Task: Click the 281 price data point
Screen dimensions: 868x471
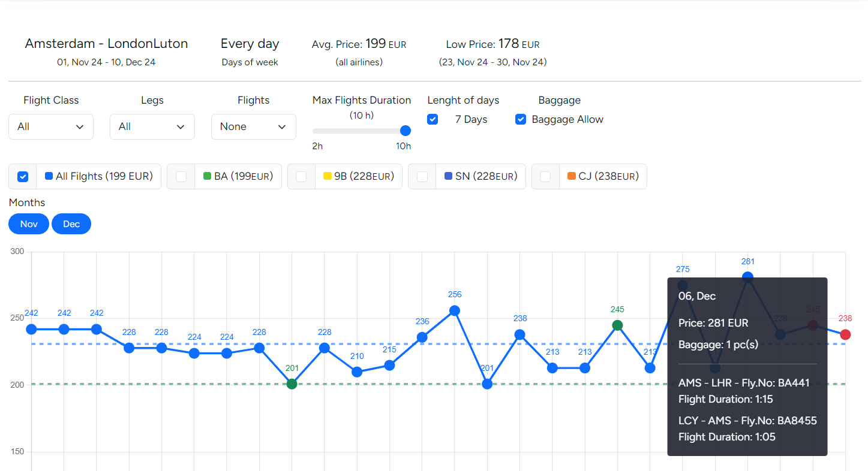Action: 747,277
